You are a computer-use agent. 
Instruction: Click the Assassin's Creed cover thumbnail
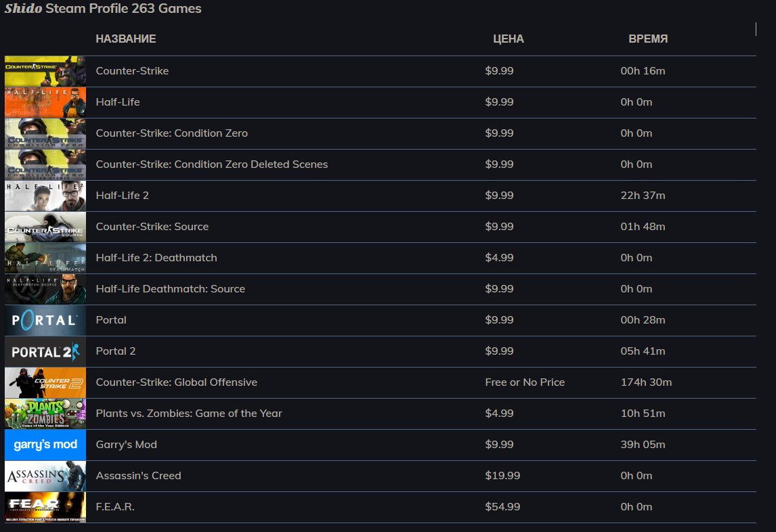click(45, 476)
